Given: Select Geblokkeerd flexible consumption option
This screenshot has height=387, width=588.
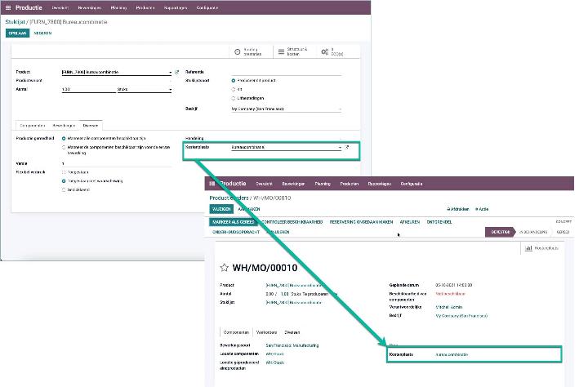Looking at the screenshot, I should [x=64, y=189].
